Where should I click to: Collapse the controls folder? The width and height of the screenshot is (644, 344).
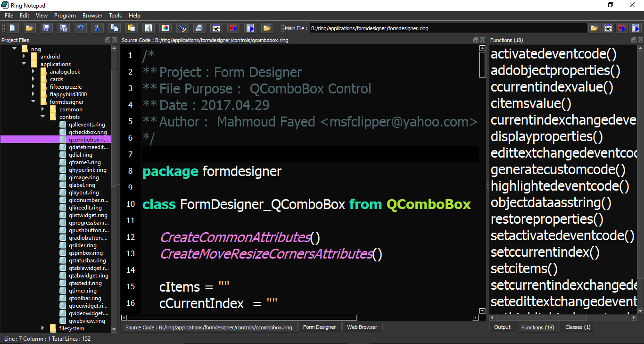click(42, 117)
